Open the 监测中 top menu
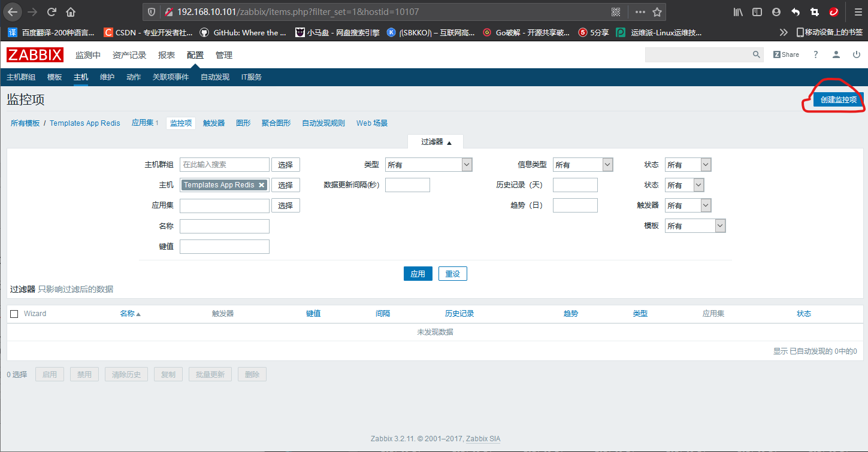 (88, 55)
